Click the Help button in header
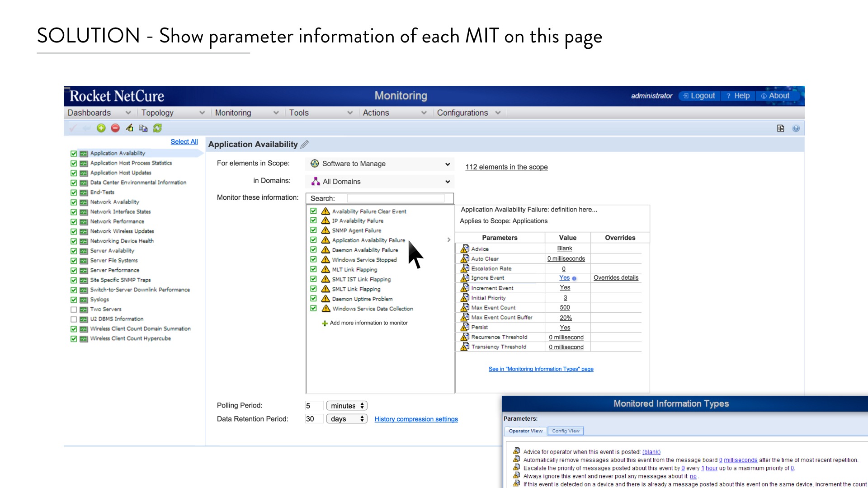Viewport: 868px width, 488px height. 738,96
